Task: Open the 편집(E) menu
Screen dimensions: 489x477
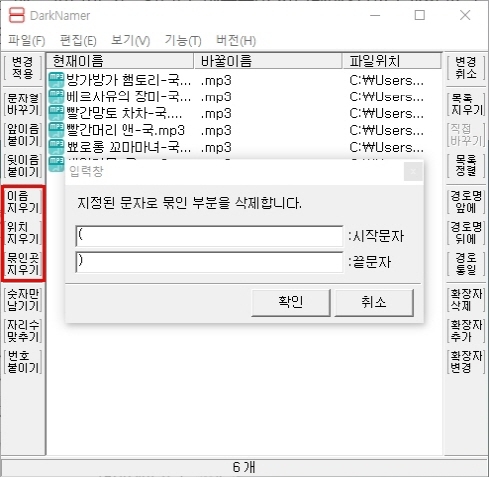Action: pos(78,41)
